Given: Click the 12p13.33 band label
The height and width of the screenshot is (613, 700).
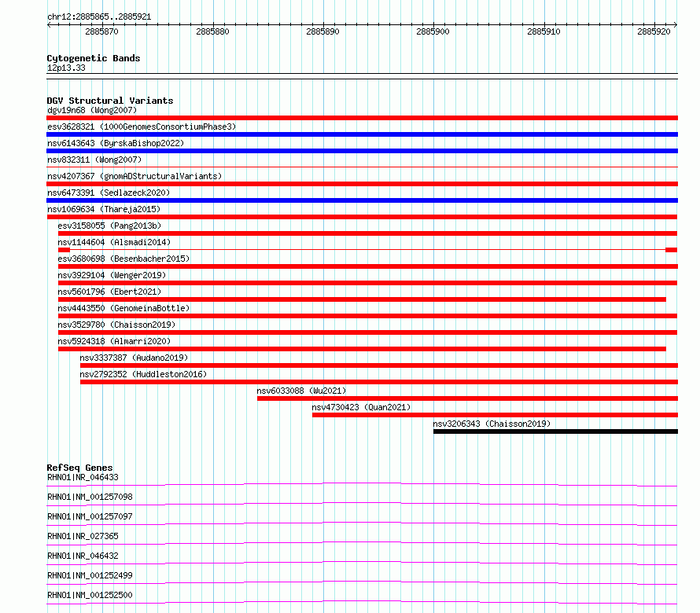Looking at the screenshot, I should pyautogui.click(x=66, y=68).
